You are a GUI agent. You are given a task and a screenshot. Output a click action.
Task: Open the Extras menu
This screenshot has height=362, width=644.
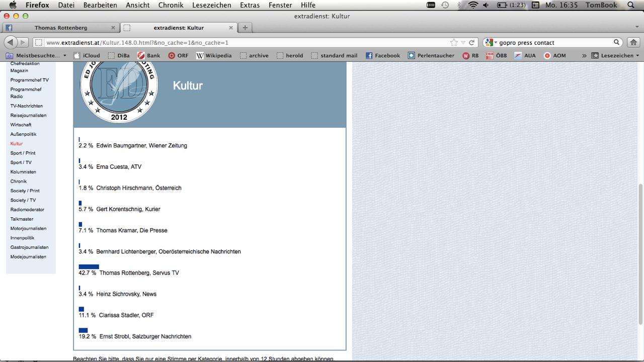(251, 5)
